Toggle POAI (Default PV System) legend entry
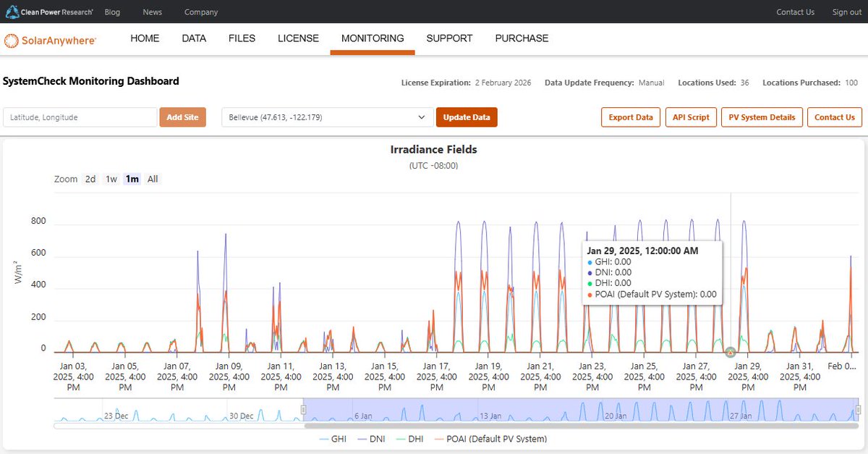Viewport: 868px width, 454px height. point(492,439)
